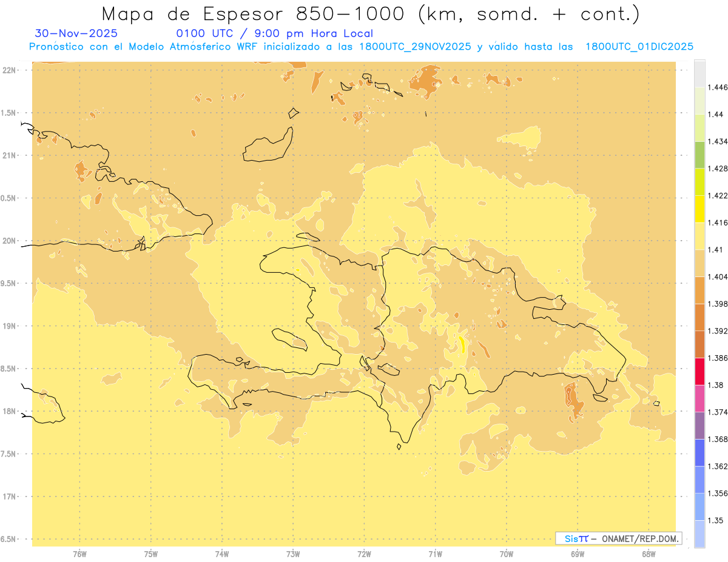Click the clipped '6.5N' latitude label
This screenshot has width=728, height=562.
click(x=9, y=539)
